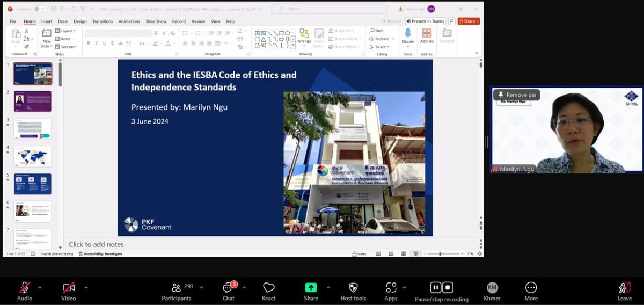Image resolution: width=644 pixels, height=305 pixels.
Task: Click the green Share screen button
Action: (x=311, y=292)
